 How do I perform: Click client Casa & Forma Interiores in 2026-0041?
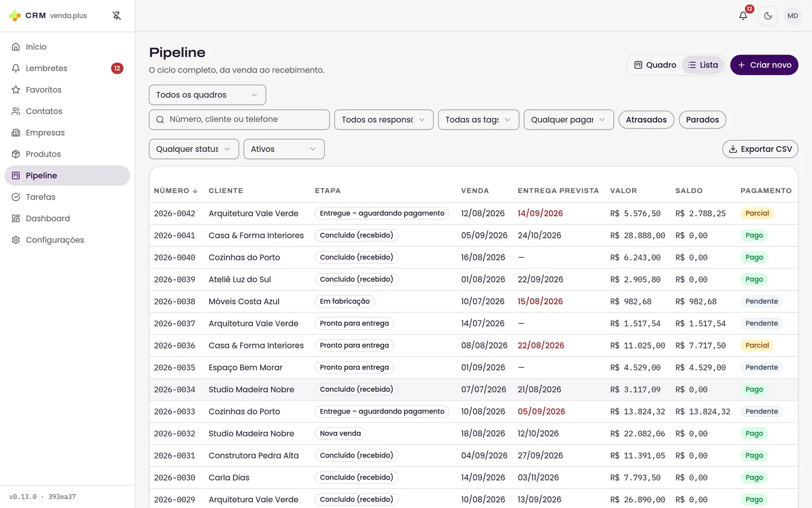click(256, 236)
